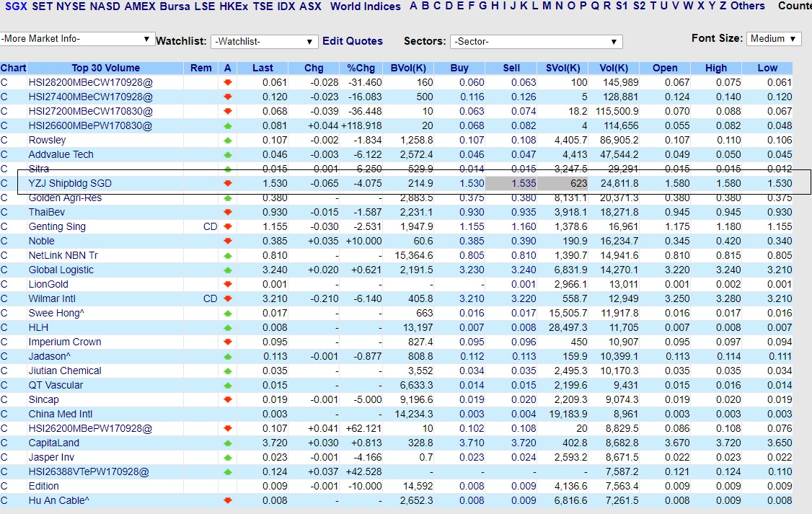Viewport: 812px width, 514px height.
Task: Open YZJ Shipbldg SGD stock name
Action: (x=70, y=183)
